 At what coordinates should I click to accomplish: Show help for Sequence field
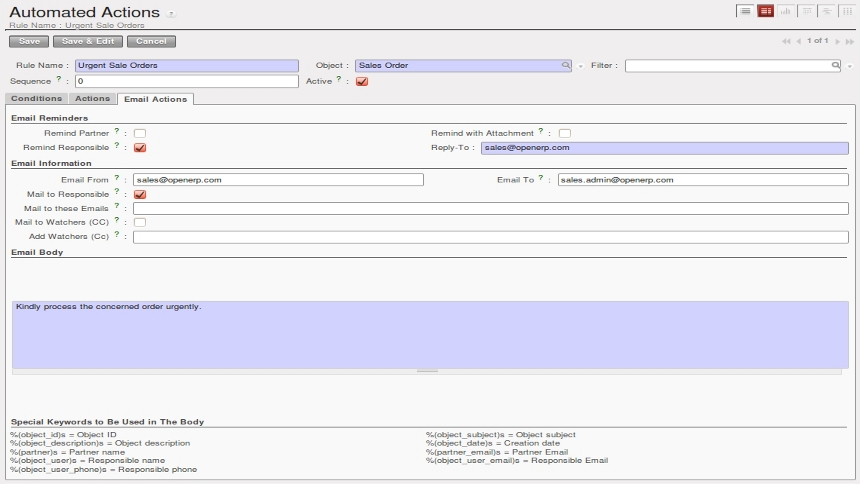(x=59, y=79)
